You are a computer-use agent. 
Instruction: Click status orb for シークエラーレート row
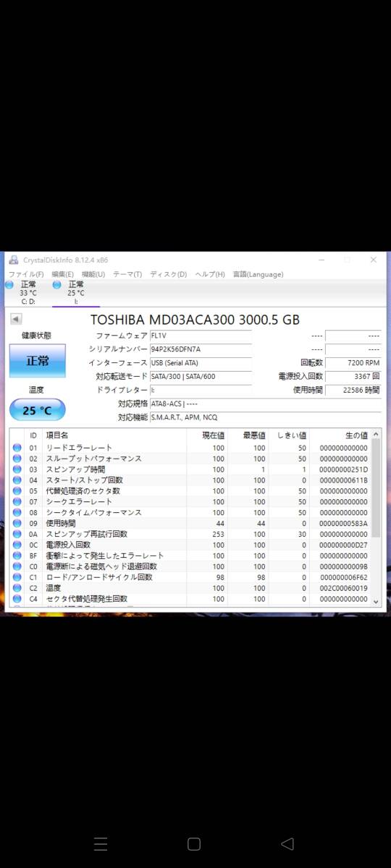tap(17, 502)
